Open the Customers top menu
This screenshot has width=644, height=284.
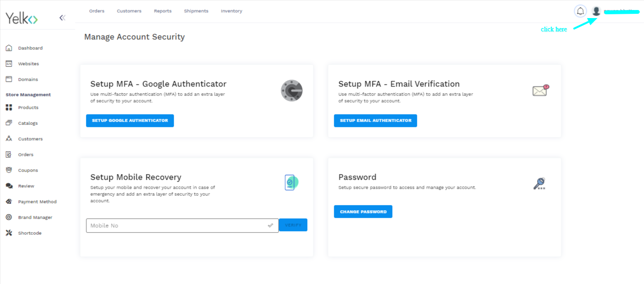(129, 11)
